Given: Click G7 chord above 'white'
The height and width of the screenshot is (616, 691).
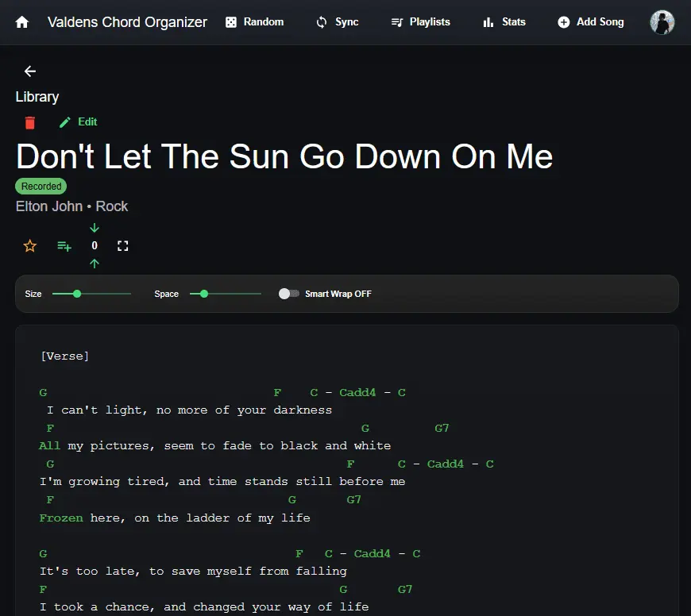Looking at the screenshot, I should point(442,428).
